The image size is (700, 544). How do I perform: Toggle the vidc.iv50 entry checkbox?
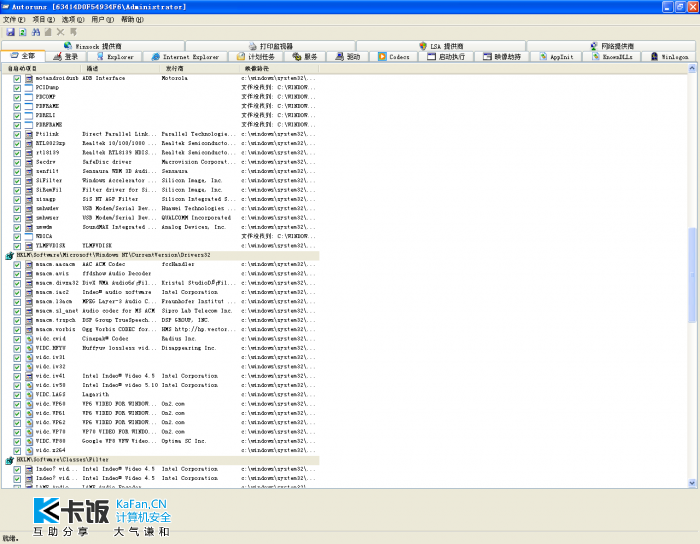point(17,386)
